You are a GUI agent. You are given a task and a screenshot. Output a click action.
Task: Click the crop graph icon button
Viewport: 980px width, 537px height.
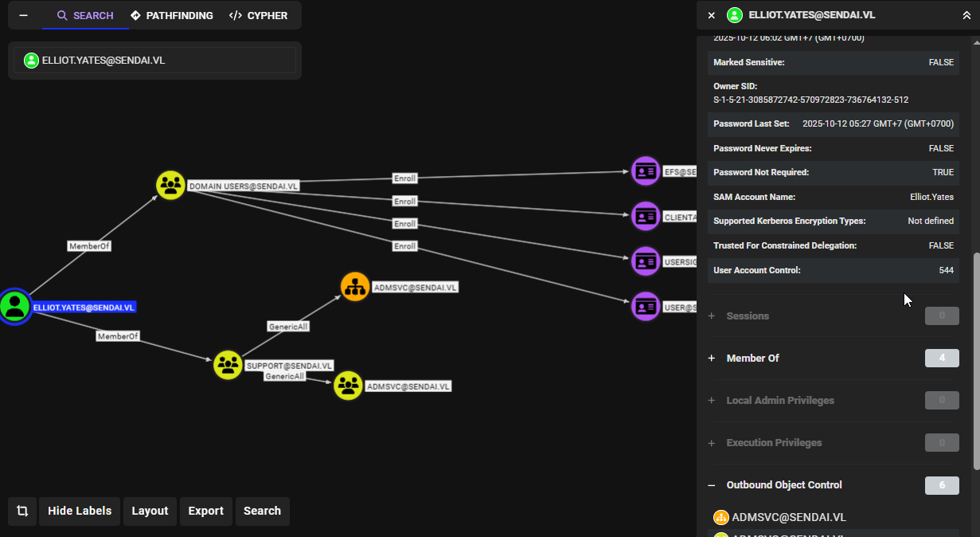coord(22,512)
